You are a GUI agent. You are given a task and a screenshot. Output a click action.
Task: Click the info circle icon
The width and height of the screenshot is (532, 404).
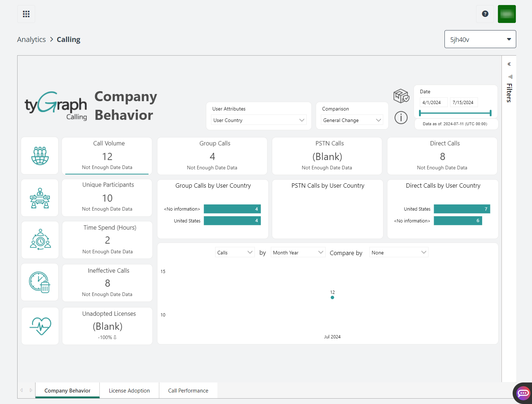(401, 118)
